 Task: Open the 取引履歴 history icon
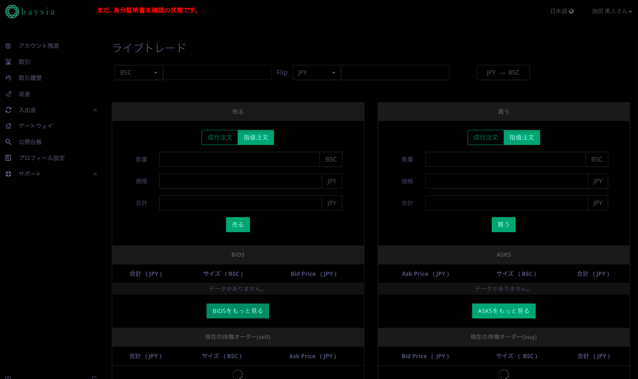pyautogui.click(x=8, y=78)
